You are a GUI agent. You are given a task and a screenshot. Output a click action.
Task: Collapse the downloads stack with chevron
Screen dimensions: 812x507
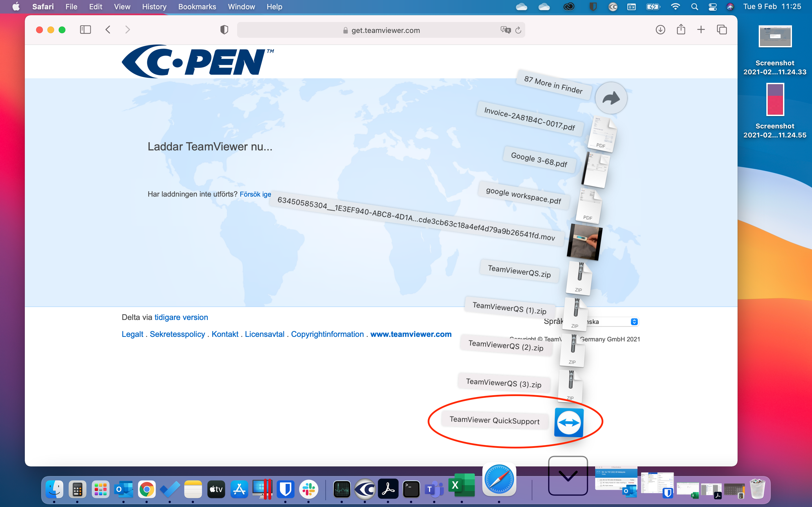pyautogui.click(x=568, y=475)
